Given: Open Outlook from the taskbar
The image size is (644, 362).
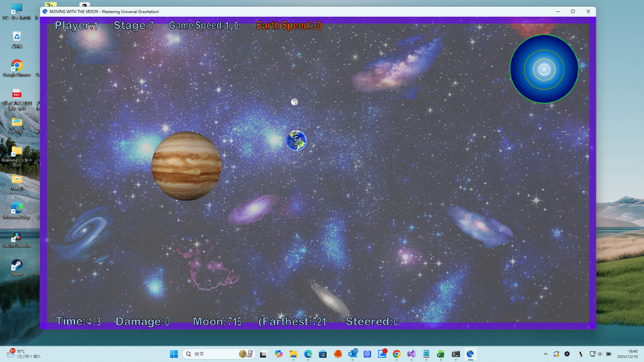Looking at the screenshot, I should click(x=353, y=353).
